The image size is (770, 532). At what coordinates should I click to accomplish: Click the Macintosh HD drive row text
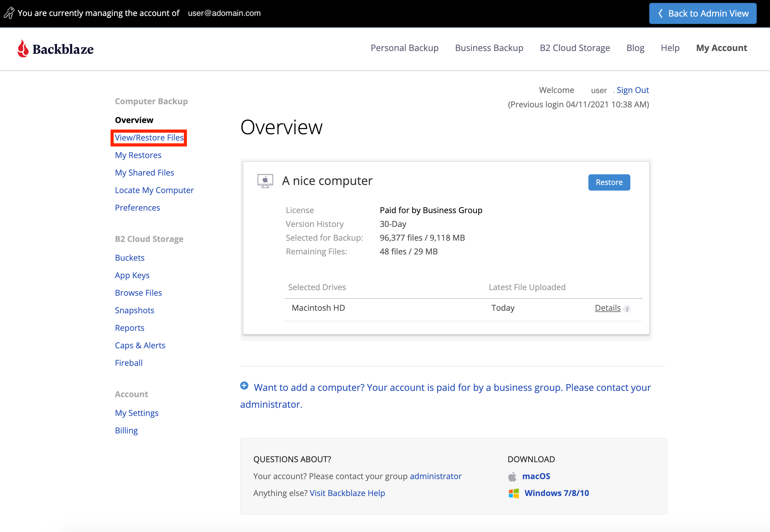coord(318,308)
